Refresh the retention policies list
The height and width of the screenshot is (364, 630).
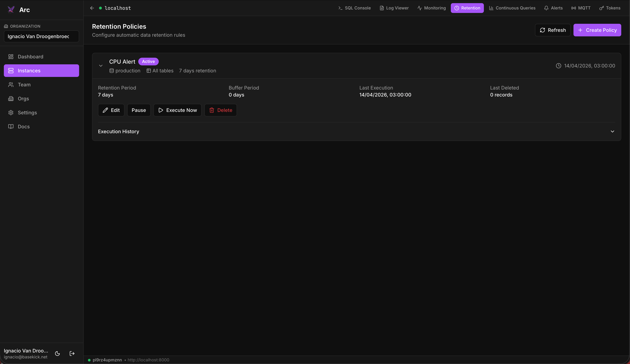pos(553,30)
